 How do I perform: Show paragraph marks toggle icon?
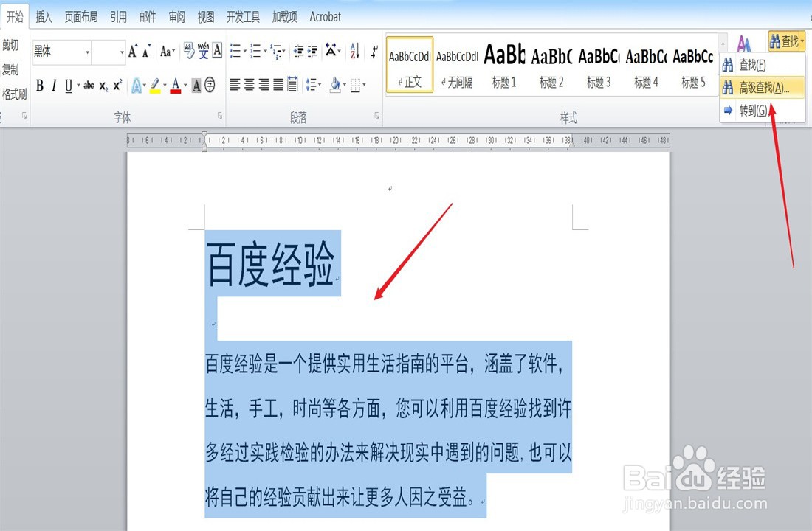tap(374, 51)
